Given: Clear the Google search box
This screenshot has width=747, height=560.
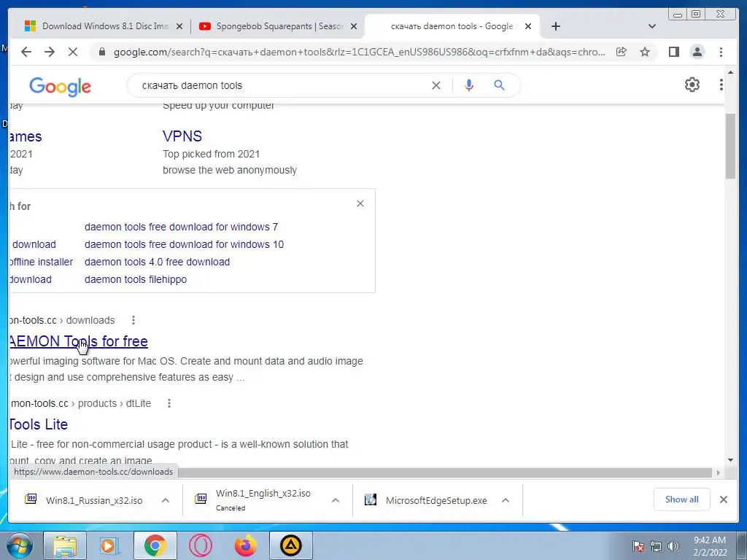Looking at the screenshot, I should (436, 85).
